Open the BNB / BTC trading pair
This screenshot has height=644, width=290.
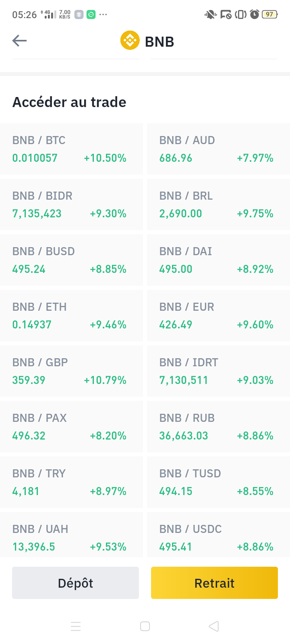pos(71,149)
